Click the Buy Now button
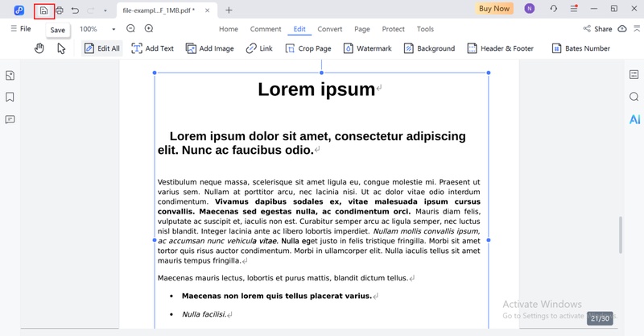Viewport: 644px width, 336px height. pyautogui.click(x=494, y=9)
